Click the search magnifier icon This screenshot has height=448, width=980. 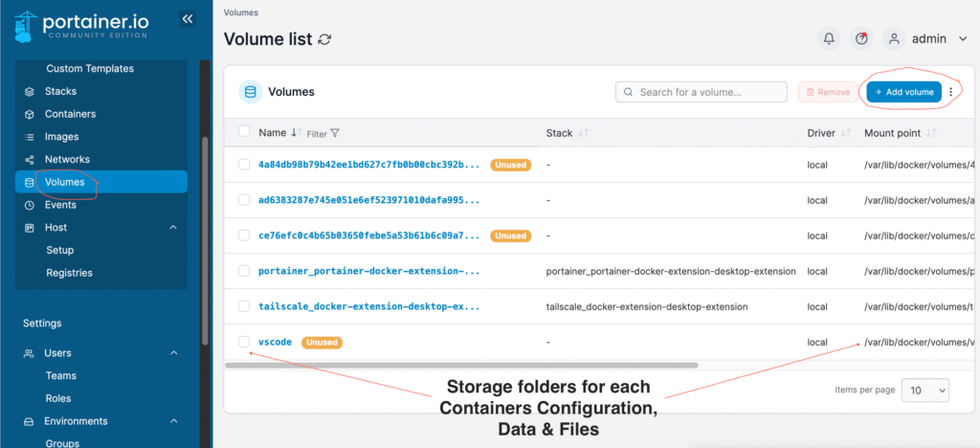pyautogui.click(x=628, y=92)
